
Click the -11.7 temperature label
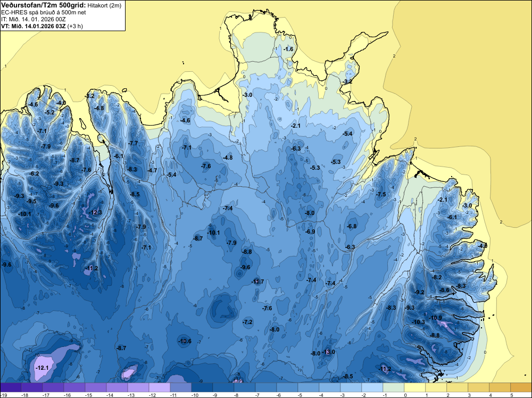point(257,281)
